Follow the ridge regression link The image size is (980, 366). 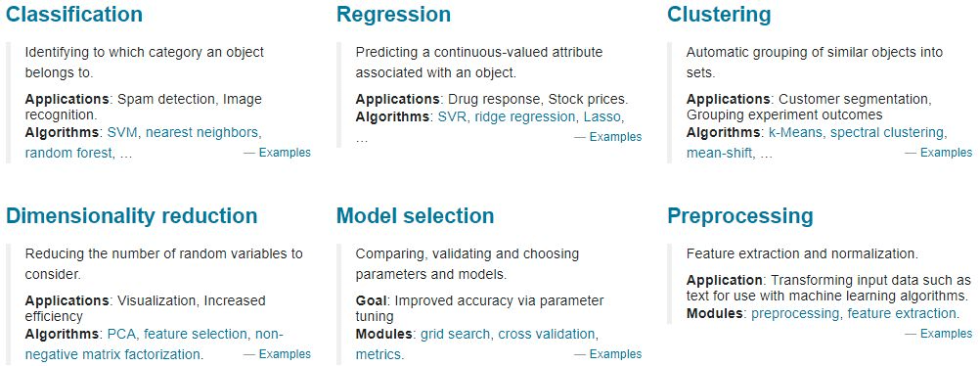(x=524, y=117)
